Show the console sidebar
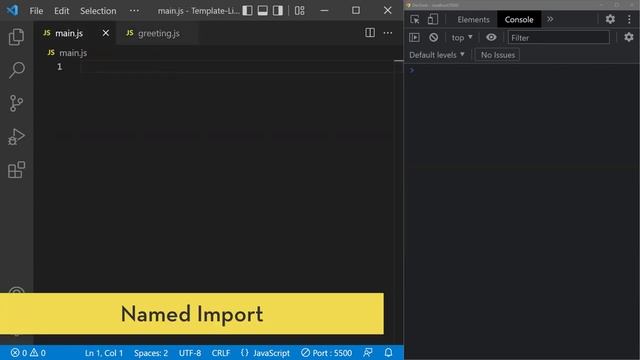Image resolution: width=640 pixels, height=360 pixels. pyautogui.click(x=414, y=38)
